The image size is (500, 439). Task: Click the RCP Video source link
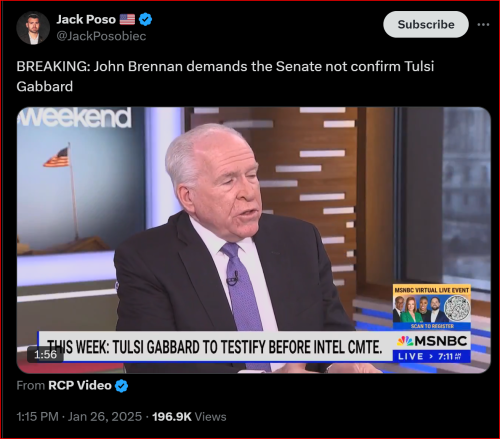(x=80, y=385)
